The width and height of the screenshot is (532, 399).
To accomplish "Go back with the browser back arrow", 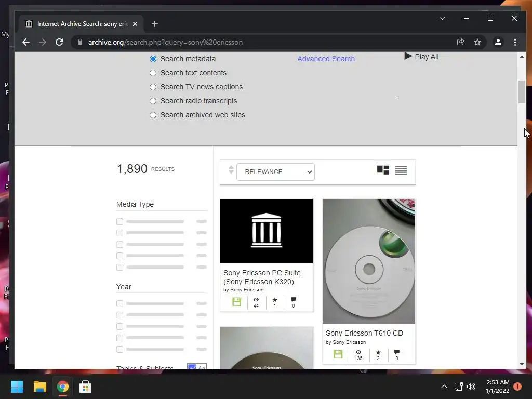I will [26, 42].
